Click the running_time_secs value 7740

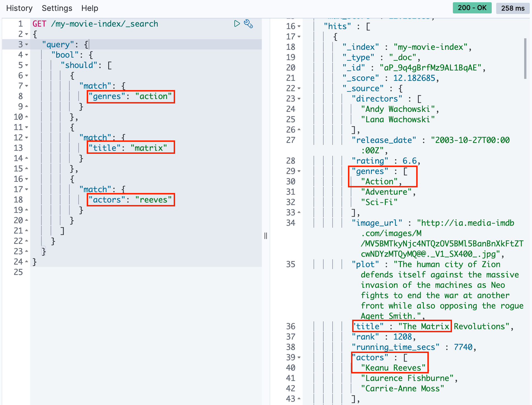[x=463, y=347]
